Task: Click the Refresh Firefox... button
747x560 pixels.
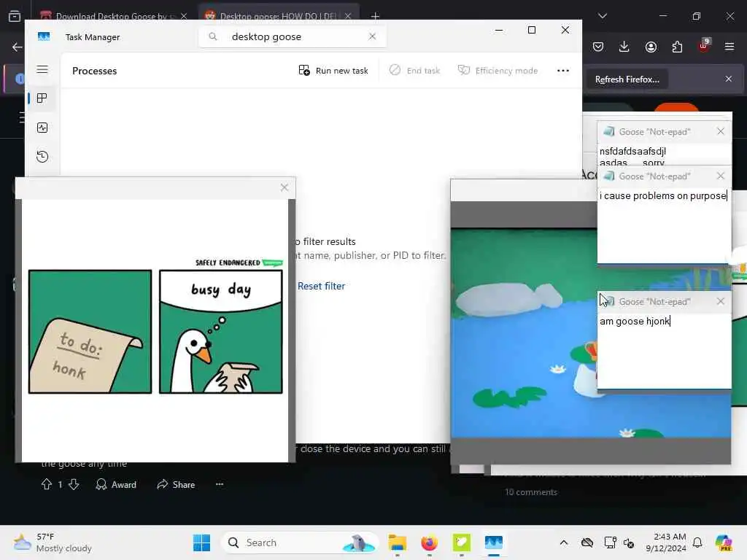Action: [x=627, y=79]
